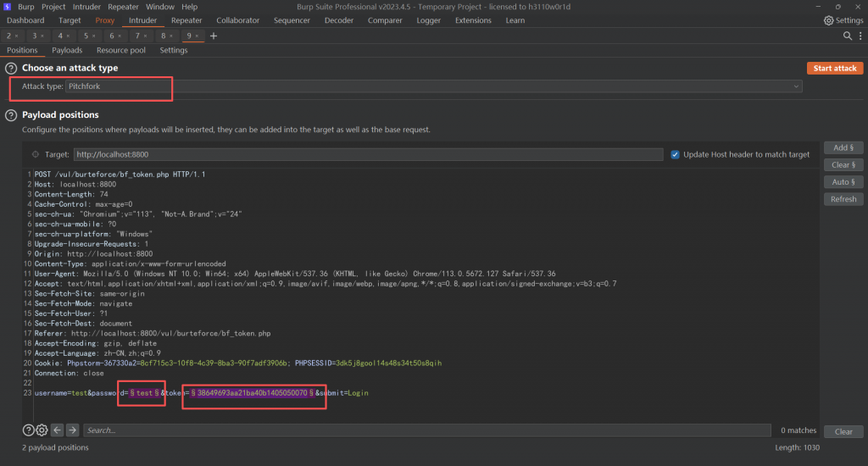
Task: Go to previous search match arrow
Action: pyautogui.click(x=58, y=430)
